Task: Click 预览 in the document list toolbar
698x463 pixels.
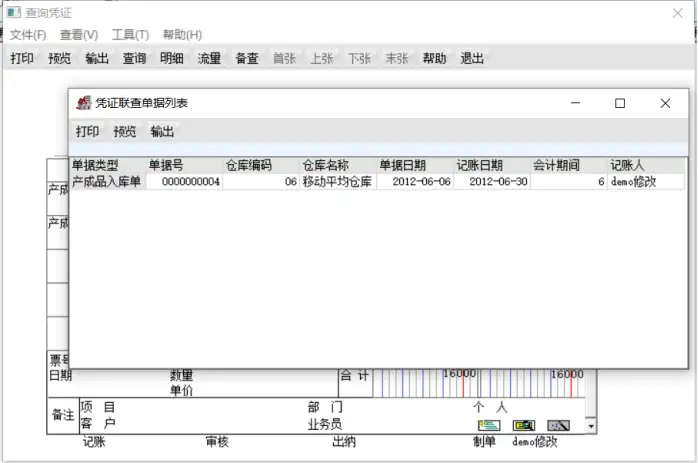Action: (x=125, y=131)
